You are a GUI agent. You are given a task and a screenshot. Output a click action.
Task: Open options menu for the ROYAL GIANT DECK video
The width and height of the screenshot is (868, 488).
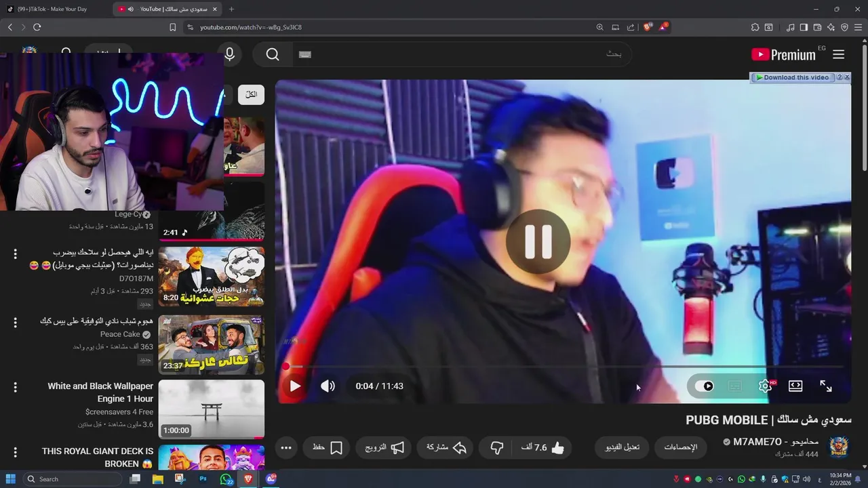(15, 452)
